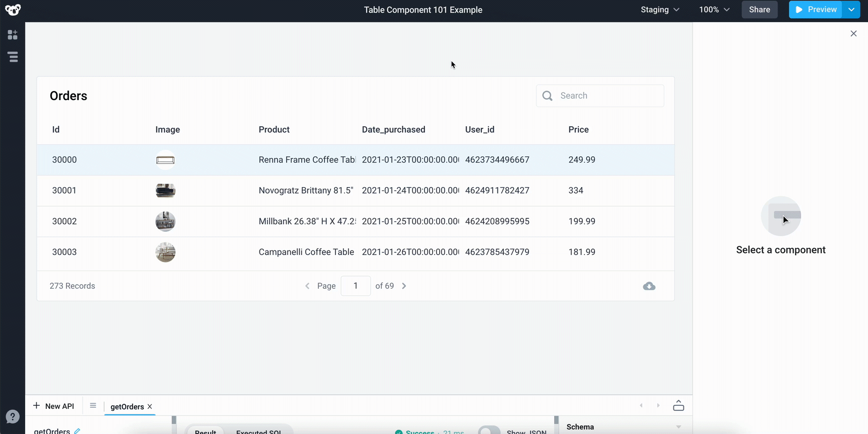Expand the Preview button dropdown arrow
This screenshot has width=868, height=434.
coord(851,10)
